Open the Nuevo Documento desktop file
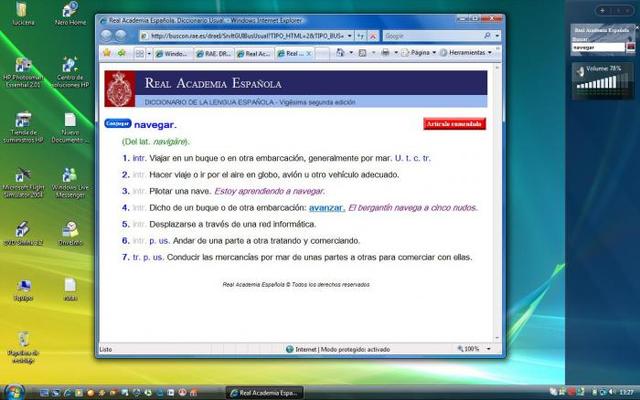The image size is (640, 400). coord(70,127)
